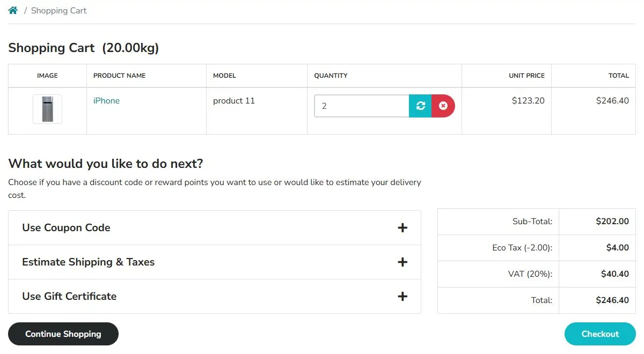Select the VAT value $40.40
The height and width of the screenshot is (354, 644).
pyautogui.click(x=615, y=274)
